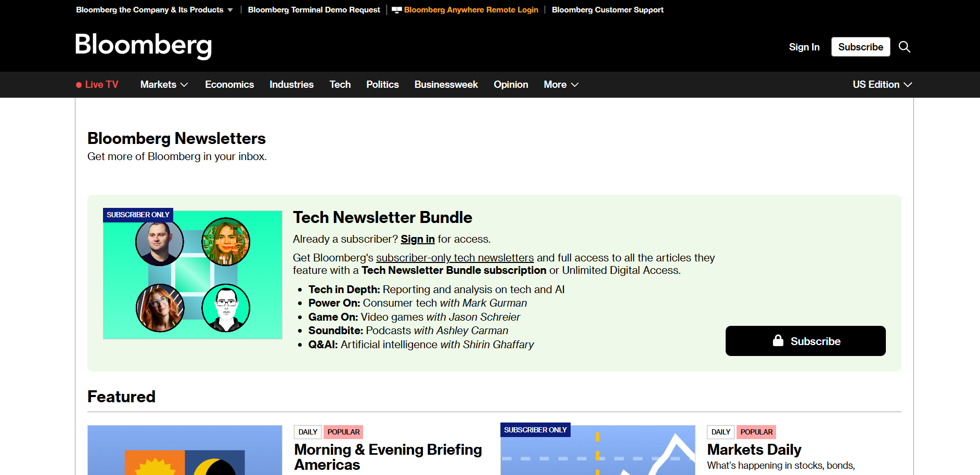Click the Tech Newsletter Bundle image

pyautogui.click(x=192, y=274)
